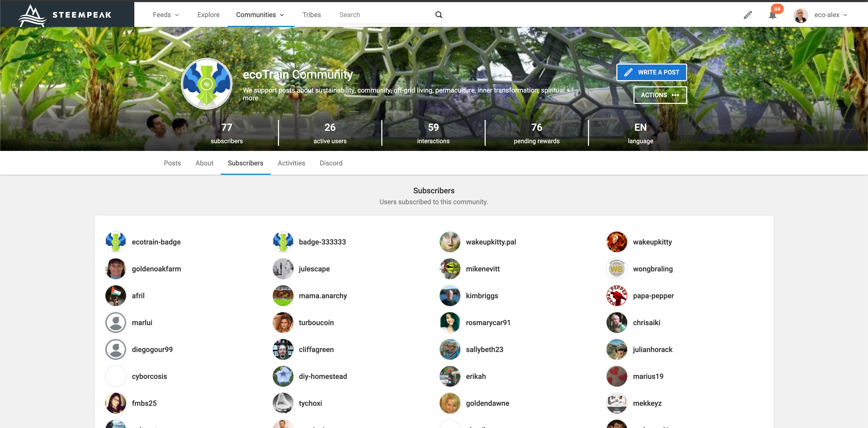This screenshot has width=868, height=428.
Task: Switch to the Posts tab
Action: (172, 163)
